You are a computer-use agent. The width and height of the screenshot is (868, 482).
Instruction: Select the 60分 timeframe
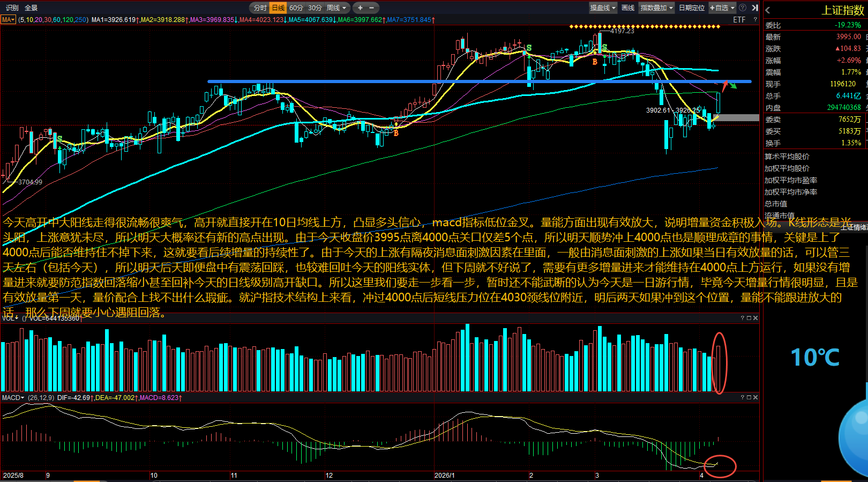[296, 8]
